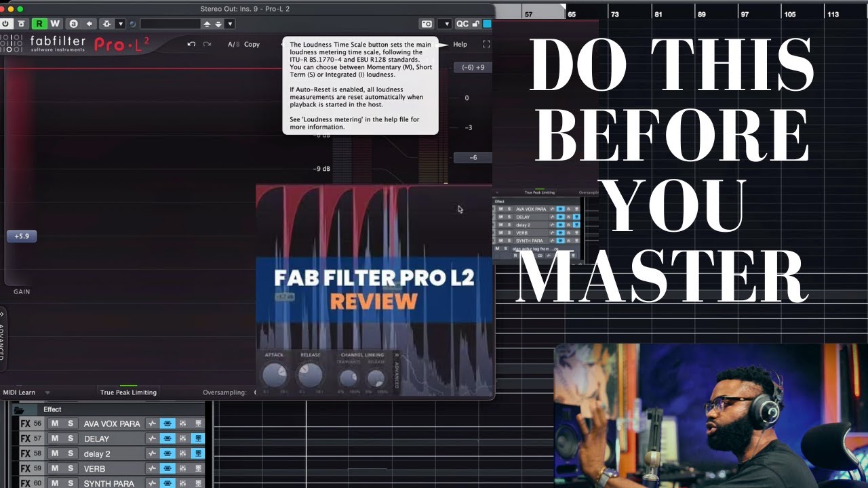This screenshot has height=488, width=868.
Task: Click the Release knob next to Attack
Action: 310,374
